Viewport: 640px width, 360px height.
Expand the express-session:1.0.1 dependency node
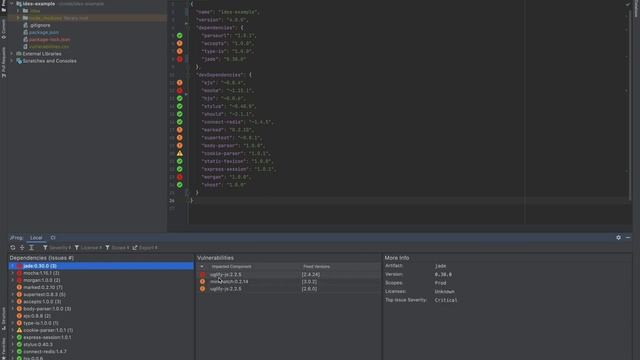coord(13,337)
